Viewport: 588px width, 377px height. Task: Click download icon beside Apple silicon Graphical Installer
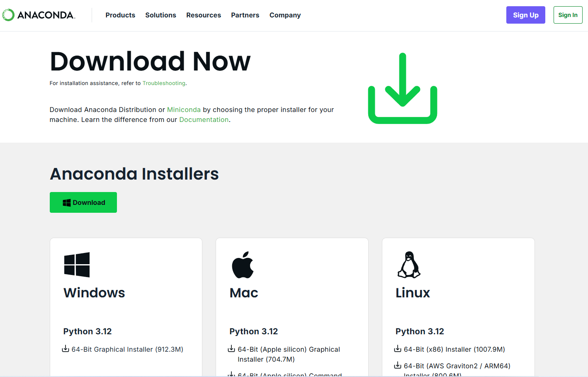point(231,349)
